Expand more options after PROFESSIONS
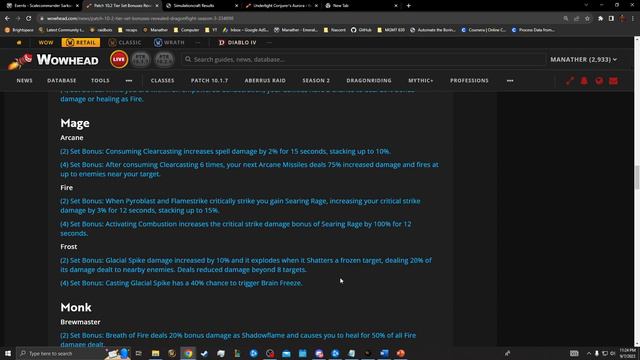Viewport: 640px width, 360px height. [510, 80]
